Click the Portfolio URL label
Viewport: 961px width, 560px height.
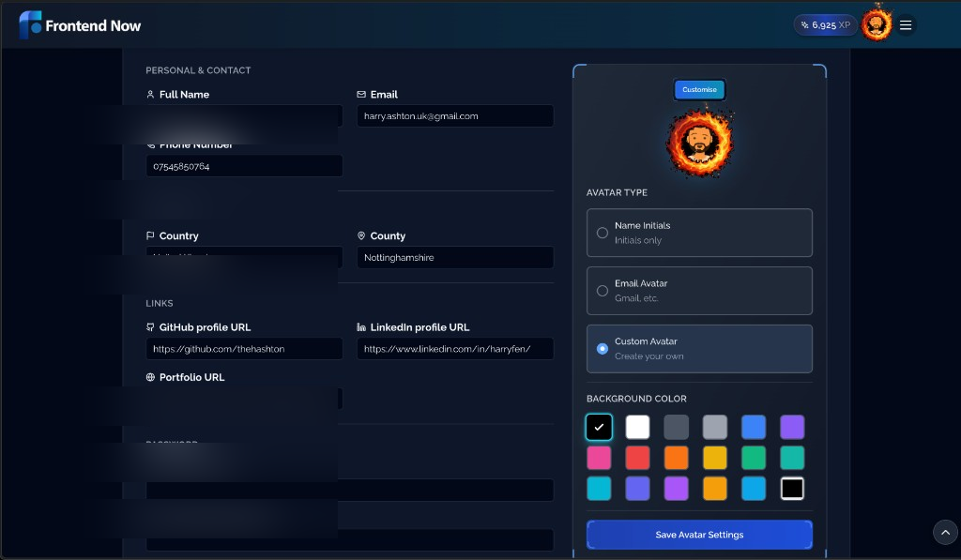[191, 377]
